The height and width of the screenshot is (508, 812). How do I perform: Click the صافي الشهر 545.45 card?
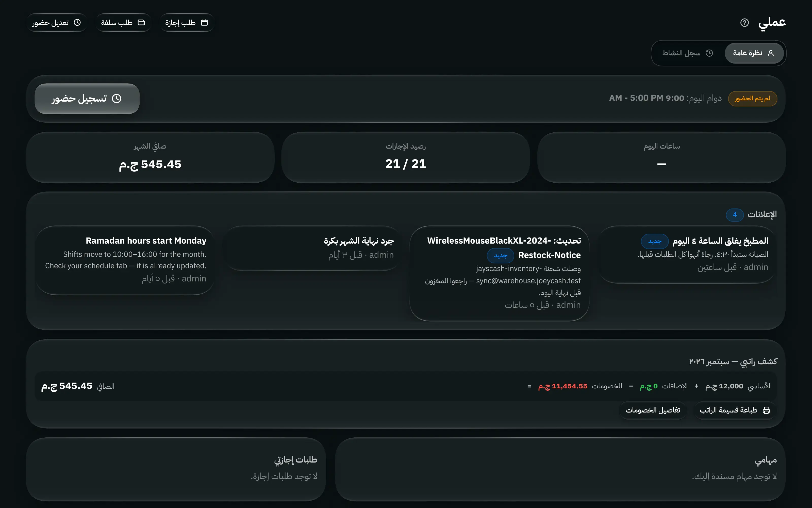(x=150, y=157)
